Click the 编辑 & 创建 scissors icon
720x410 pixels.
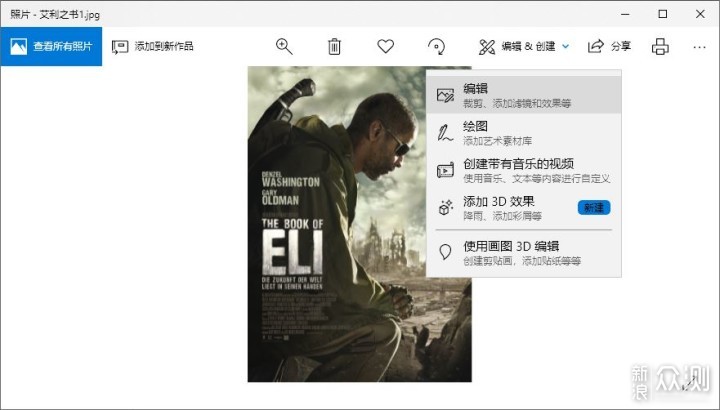click(x=487, y=46)
